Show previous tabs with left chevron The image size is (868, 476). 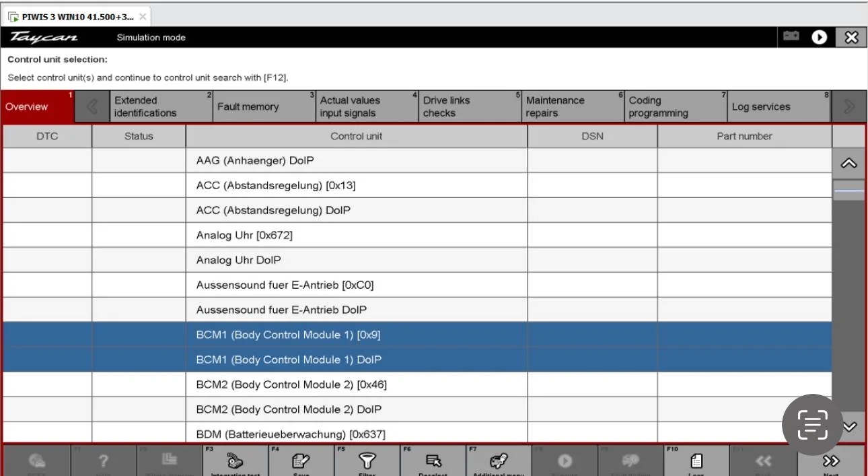pyautogui.click(x=92, y=106)
